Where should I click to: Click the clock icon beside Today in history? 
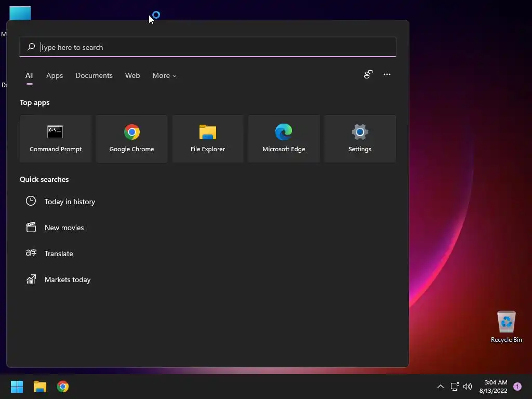click(31, 201)
